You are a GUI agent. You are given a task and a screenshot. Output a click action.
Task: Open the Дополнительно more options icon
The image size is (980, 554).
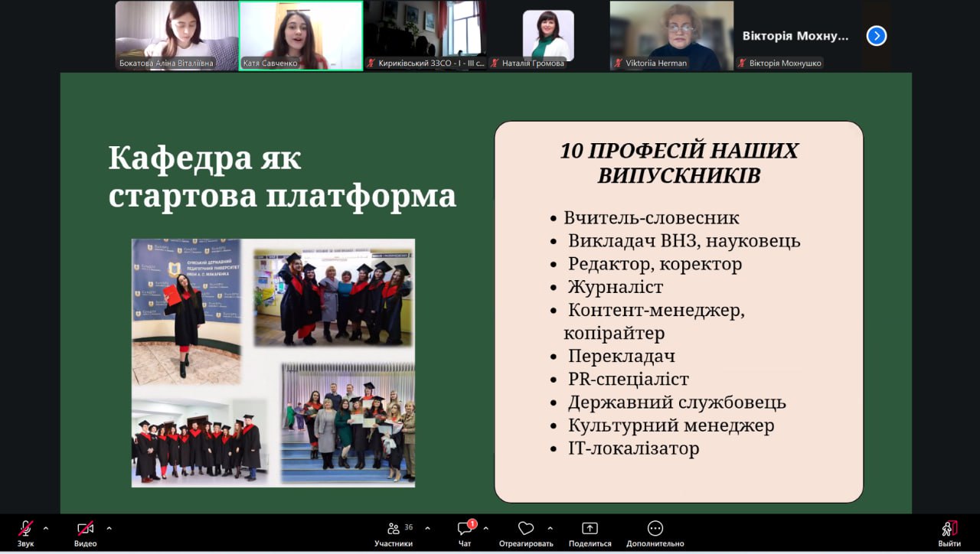pos(655,529)
